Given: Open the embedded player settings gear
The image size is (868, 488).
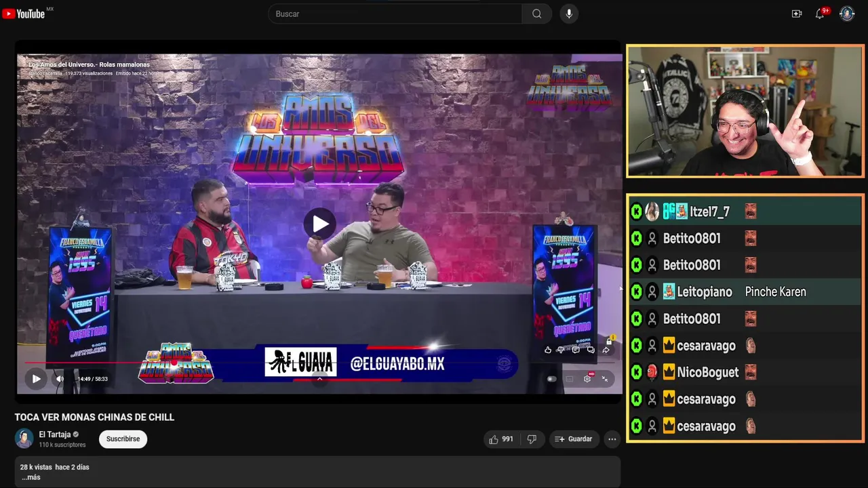Looking at the screenshot, I should tap(587, 379).
